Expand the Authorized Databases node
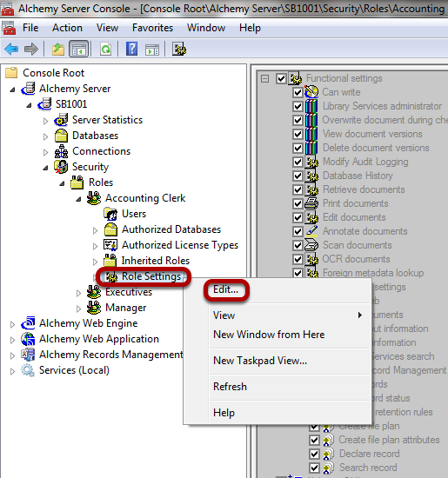 pyautogui.click(x=95, y=230)
